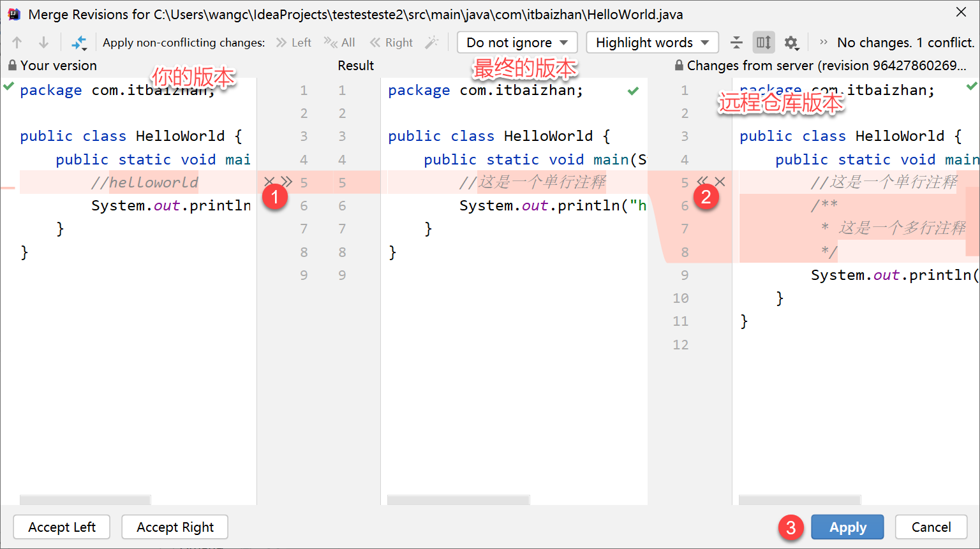Viewport: 980px width, 549px height.
Task: Open the diff settings gear
Action: coord(791,43)
